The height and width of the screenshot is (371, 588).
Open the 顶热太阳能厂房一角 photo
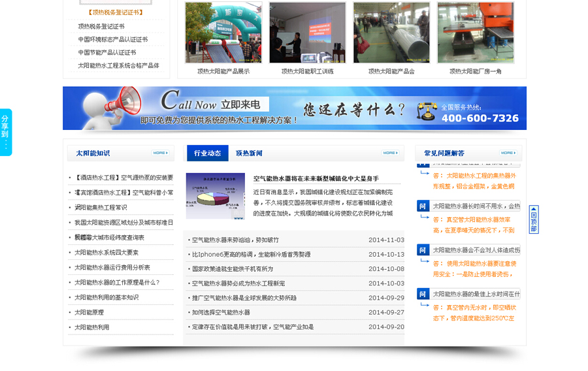(x=476, y=33)
